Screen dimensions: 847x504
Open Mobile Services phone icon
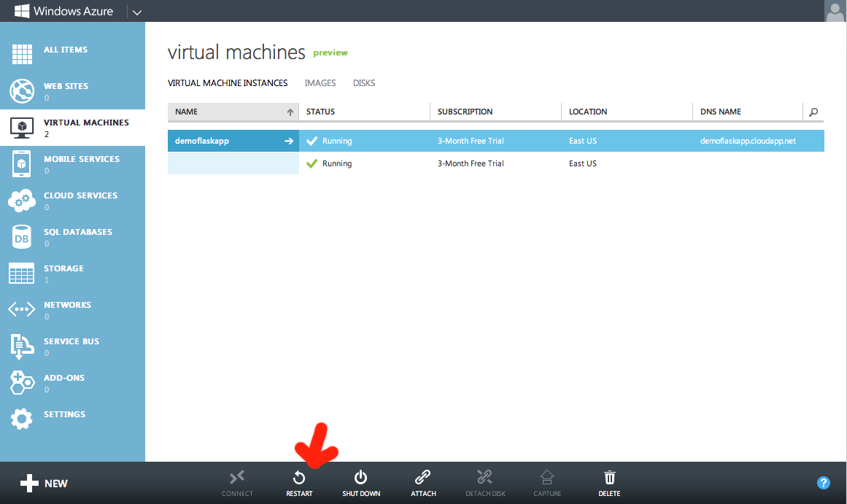(22, 163)
